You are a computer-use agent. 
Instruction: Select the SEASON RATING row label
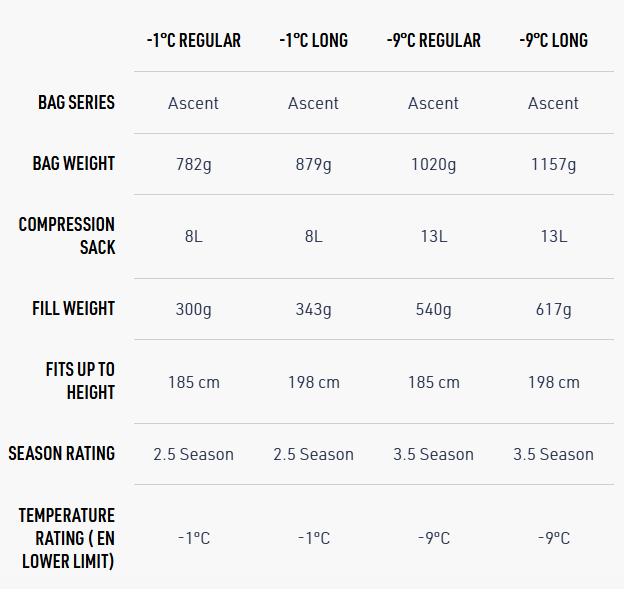(x=62, y=453)
